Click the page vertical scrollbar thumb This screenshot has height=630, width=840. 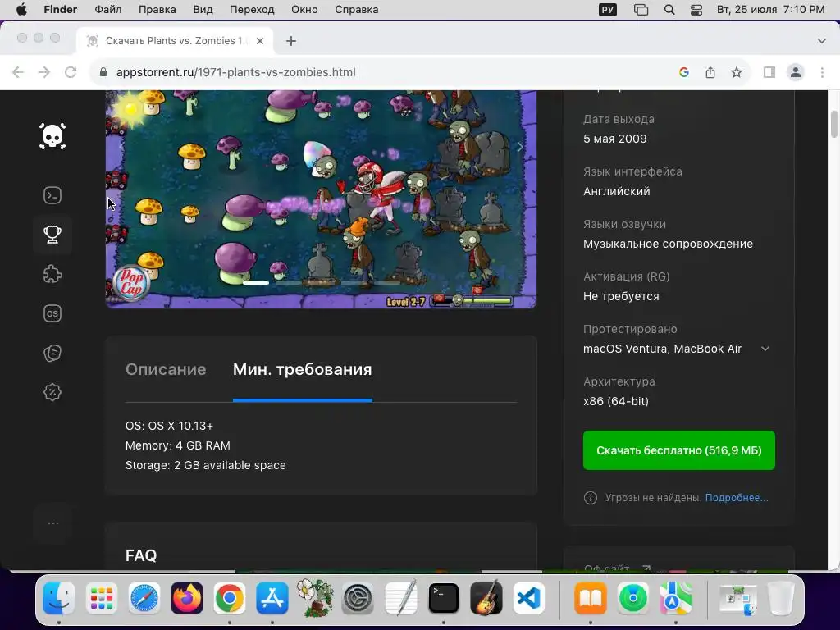(834, 125)
